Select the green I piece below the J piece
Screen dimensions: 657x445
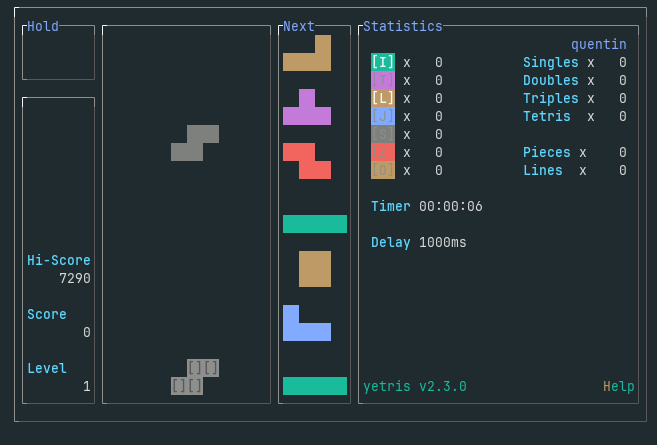click(315, 386)
